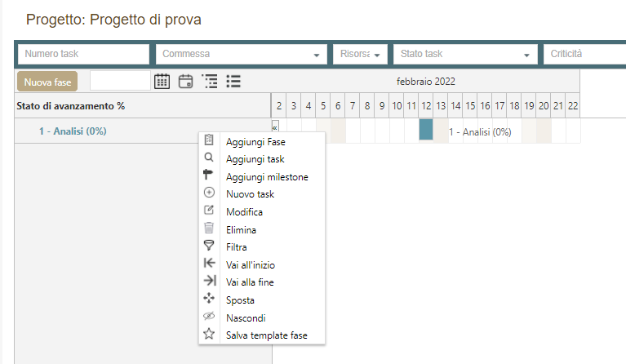Click day 7 in the timeline header
The image size is (626, 364).
[353, 106]
